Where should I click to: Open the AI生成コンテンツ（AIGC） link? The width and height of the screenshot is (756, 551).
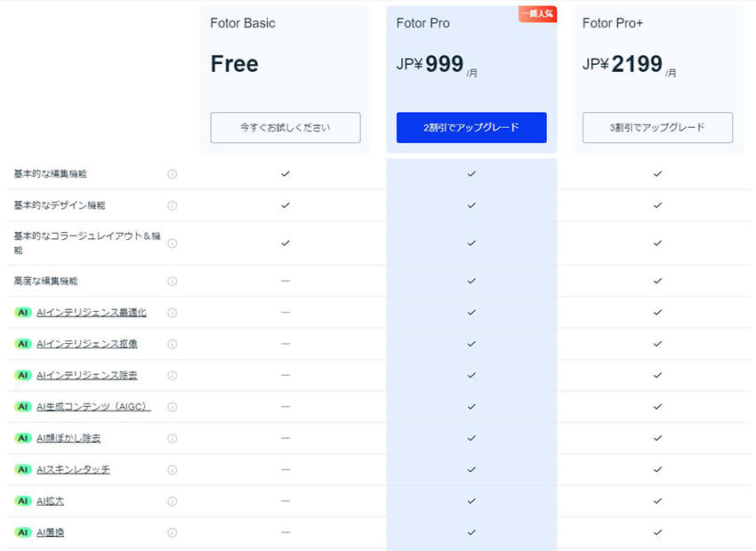coord(93,407)
